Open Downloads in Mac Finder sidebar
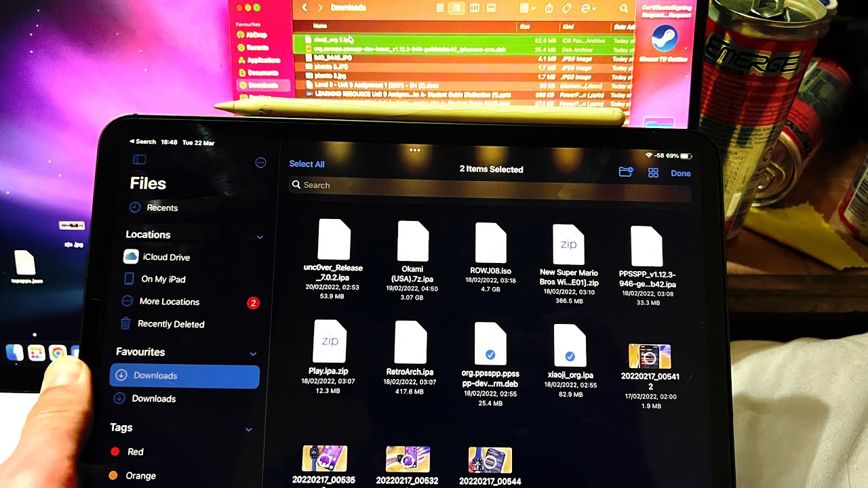The image size is (868, 488). point(263,85)
